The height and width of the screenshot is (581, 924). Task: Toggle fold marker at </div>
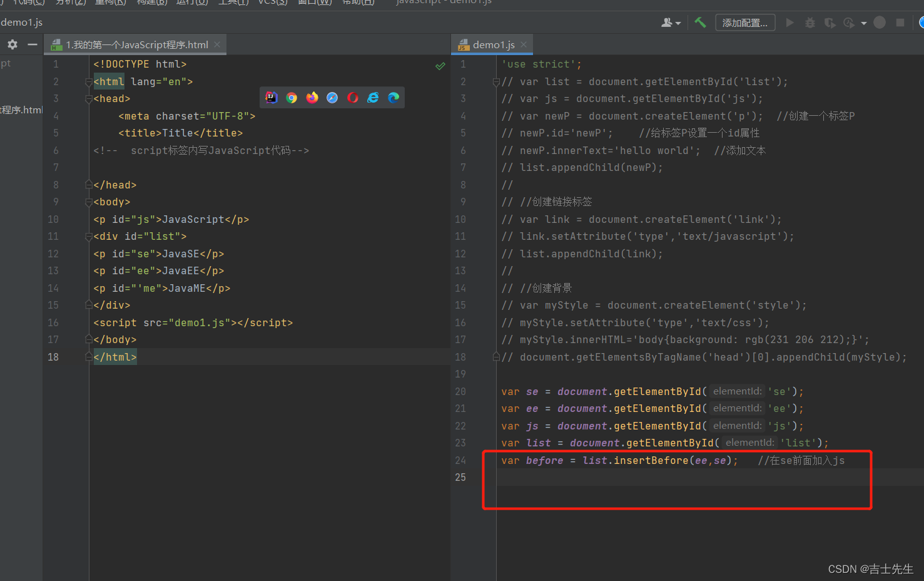pos(88,305)
